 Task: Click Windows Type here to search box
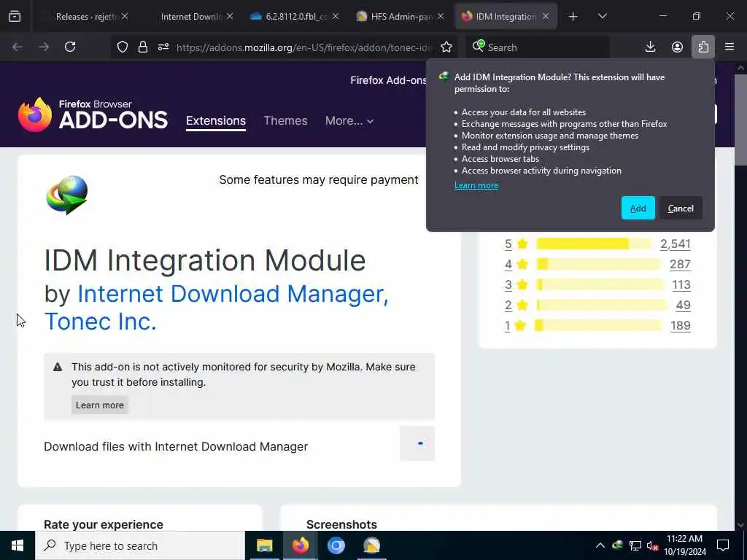tap(140, 545)
